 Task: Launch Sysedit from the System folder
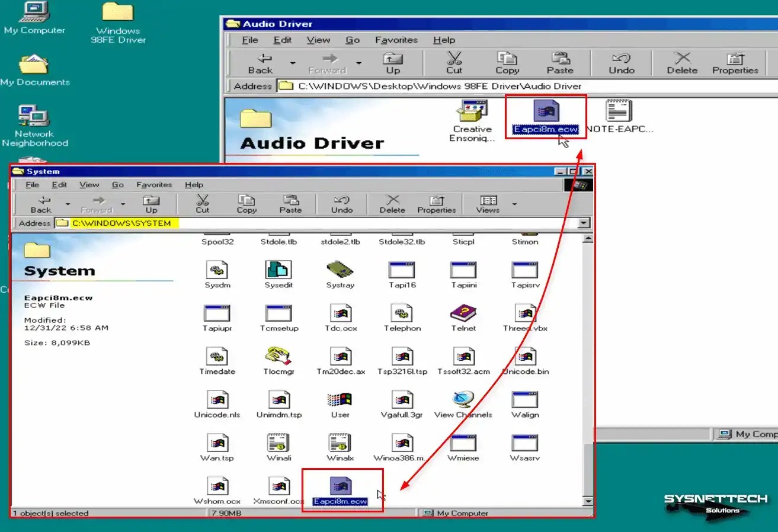click(278, 270)
